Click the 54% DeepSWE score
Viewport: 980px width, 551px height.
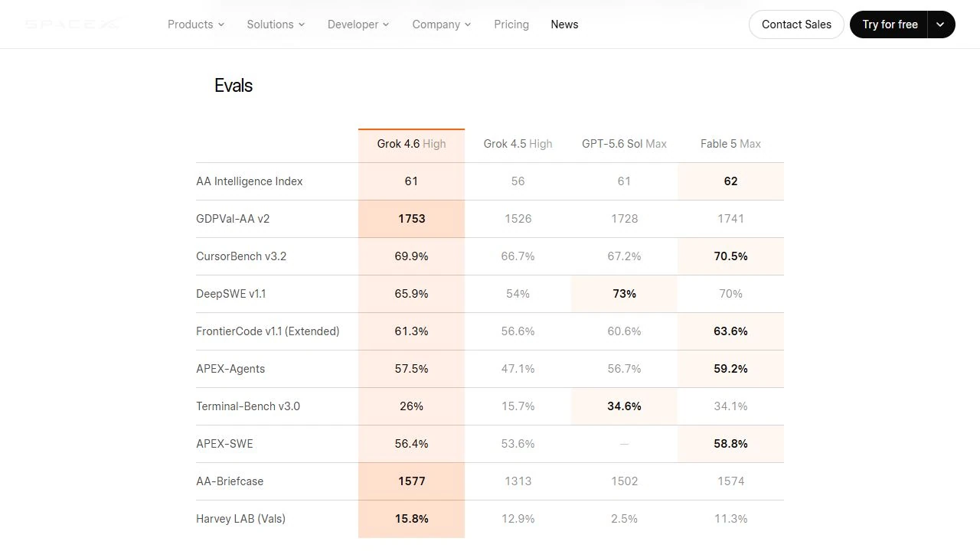click(518, 294)
